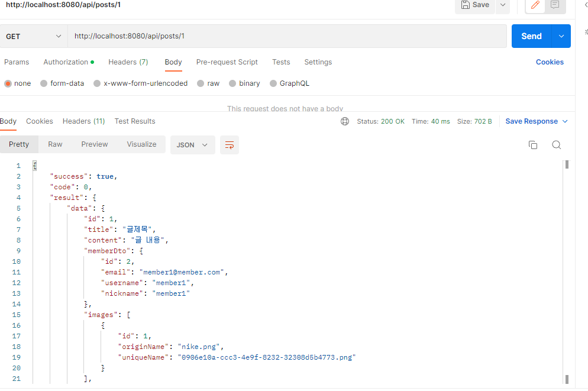Select x-www-form-urlencoded radio button

pos(97,83)
